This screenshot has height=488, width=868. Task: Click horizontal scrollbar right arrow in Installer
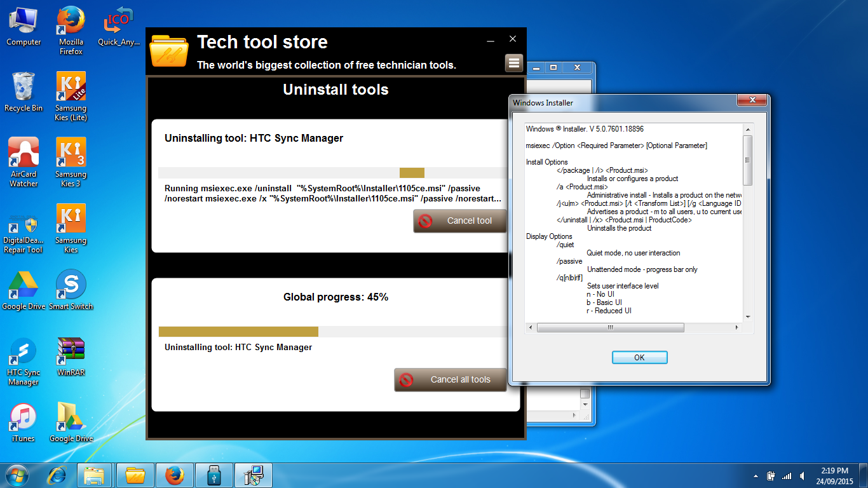[x=737, y=327]
